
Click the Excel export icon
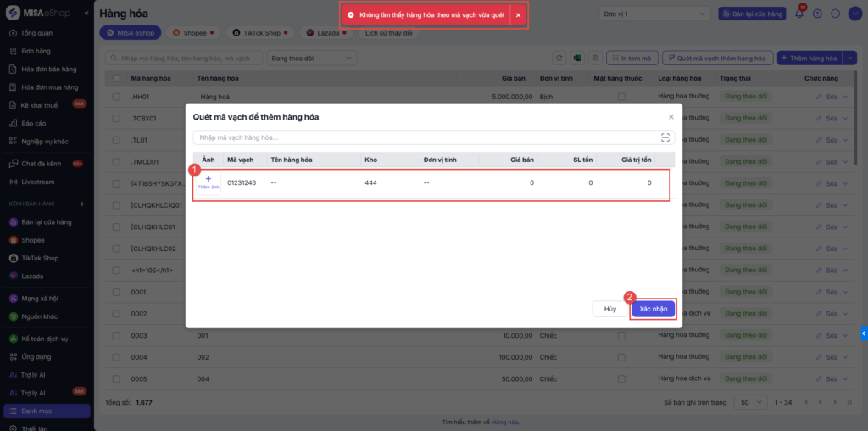pyautogui.click(x=577, y=59)
